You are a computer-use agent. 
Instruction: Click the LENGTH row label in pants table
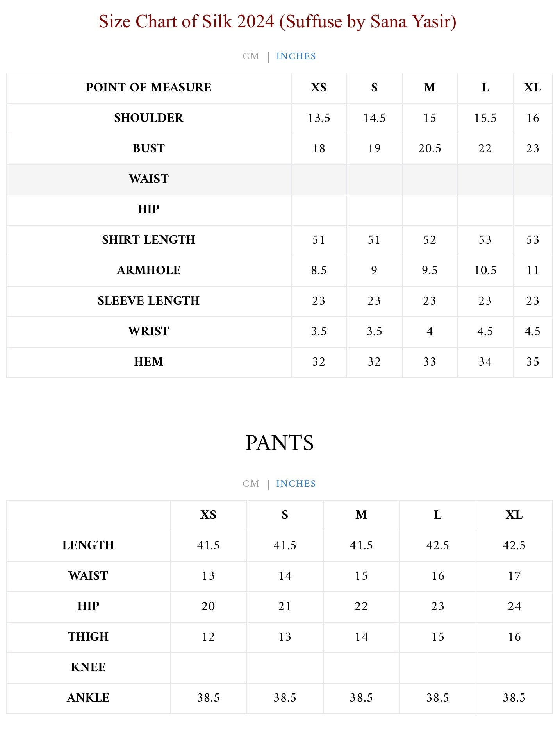tap(88, 545)
